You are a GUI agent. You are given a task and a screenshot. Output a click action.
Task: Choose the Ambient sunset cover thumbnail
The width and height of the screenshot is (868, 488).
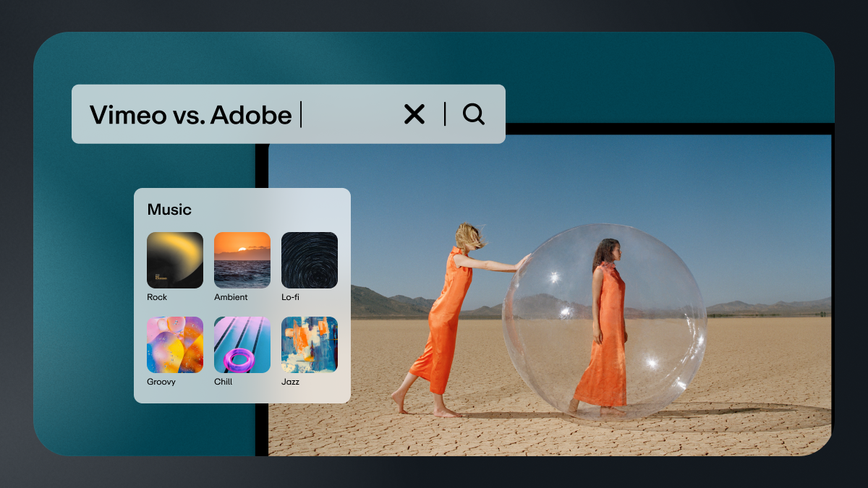242,260
